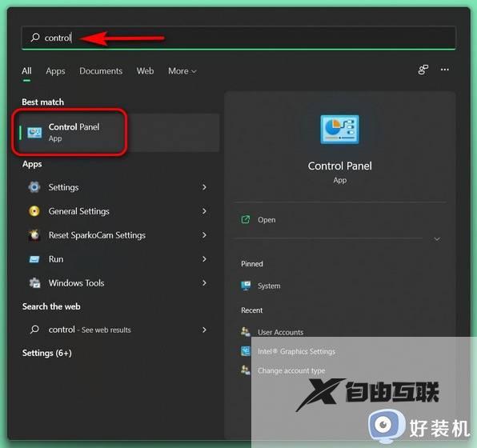The image size is (477, 448).
Task: Click the Intel Graphics Settings icon
Action: click(x=246, y=351)
